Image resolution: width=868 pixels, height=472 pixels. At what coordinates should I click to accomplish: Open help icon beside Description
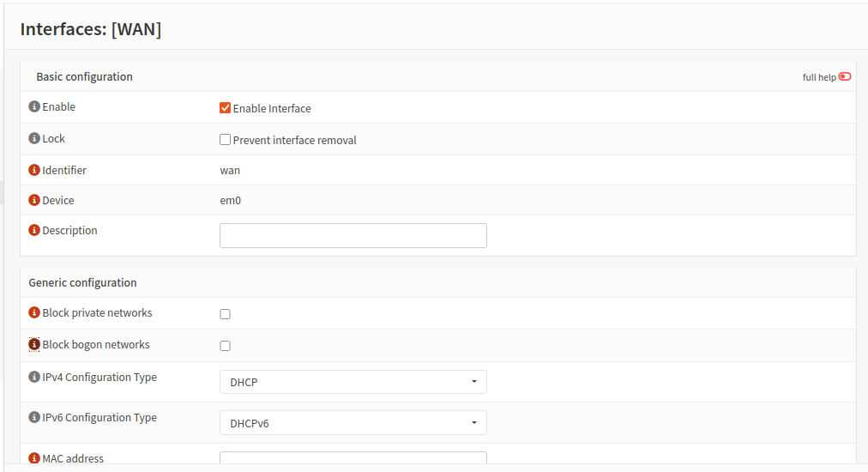(x=34, y=230)
